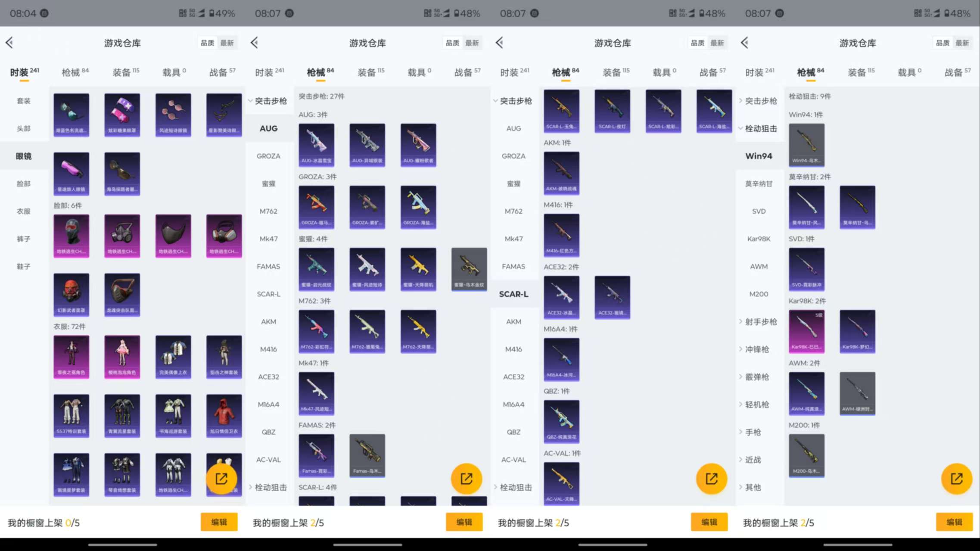The height and width of the screenshot is (551, 980).
Task: Select the Win94 rifle item icon
Action: [x=806, y=145]
